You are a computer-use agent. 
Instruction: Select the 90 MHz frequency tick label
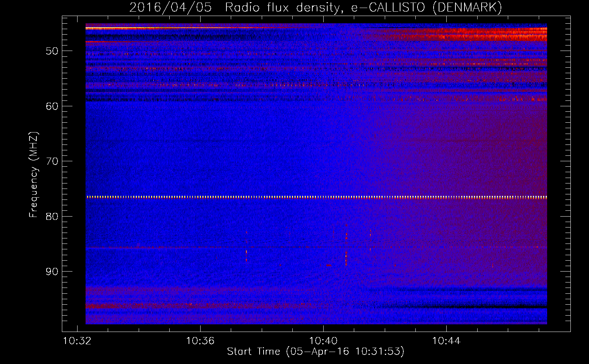52,272
